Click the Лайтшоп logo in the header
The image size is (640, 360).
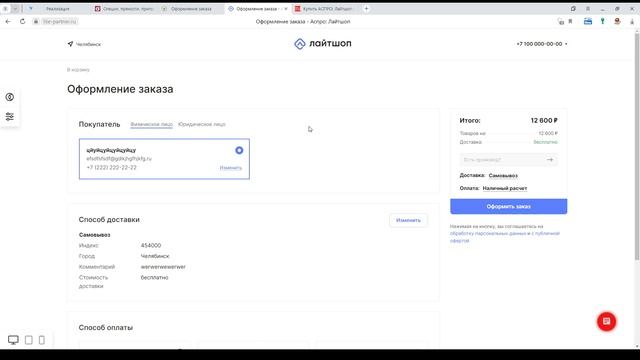pos(322,44)
